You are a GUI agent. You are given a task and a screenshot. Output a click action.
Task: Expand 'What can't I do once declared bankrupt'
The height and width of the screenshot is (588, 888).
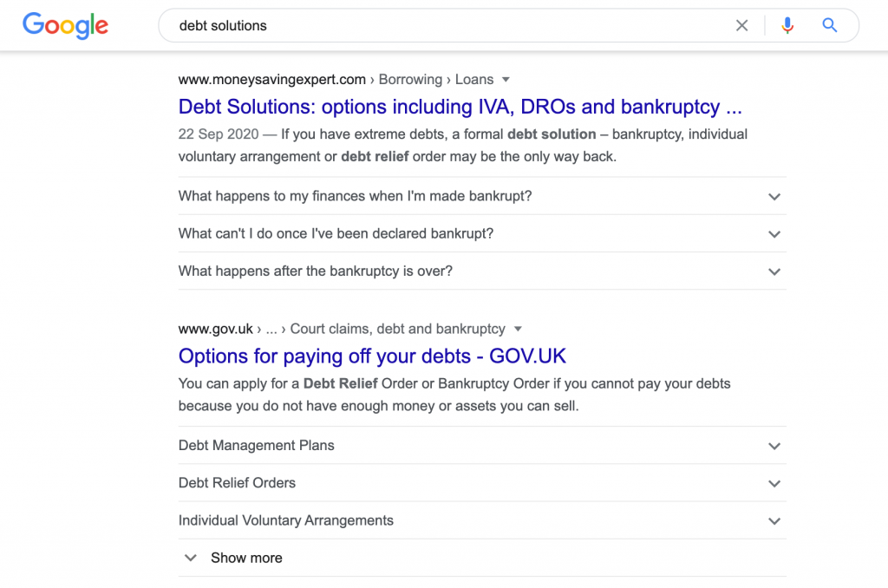(482, 233)
